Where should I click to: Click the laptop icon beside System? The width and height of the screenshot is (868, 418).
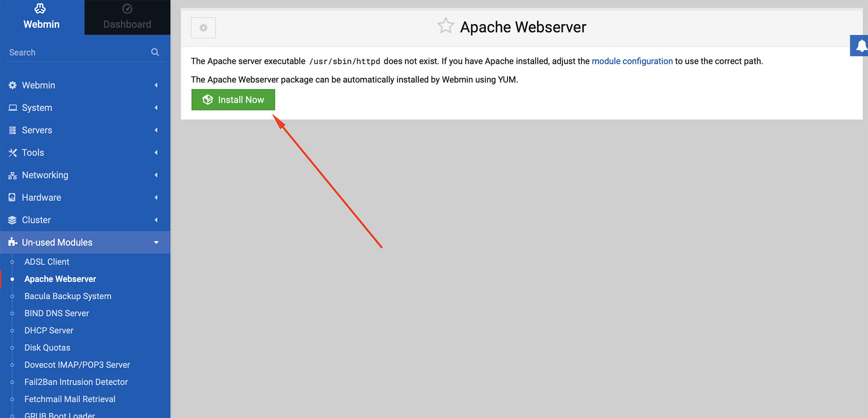[x=13, y=108]
